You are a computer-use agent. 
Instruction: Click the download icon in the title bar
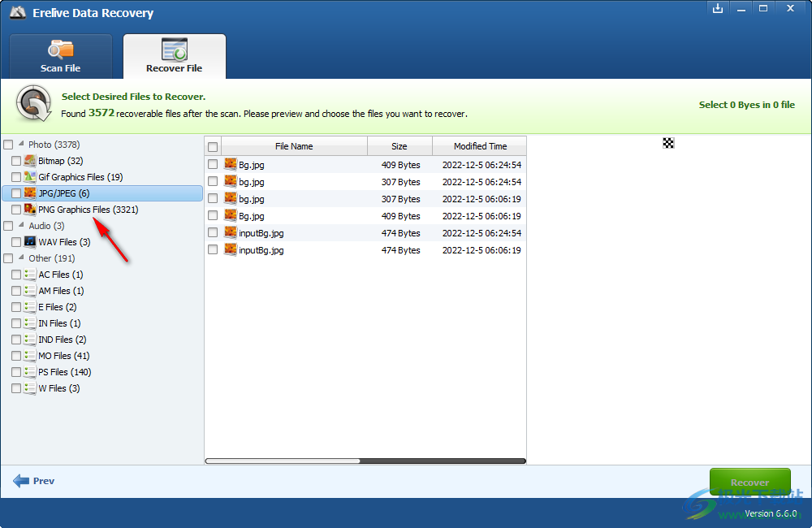tap(717, 8)
